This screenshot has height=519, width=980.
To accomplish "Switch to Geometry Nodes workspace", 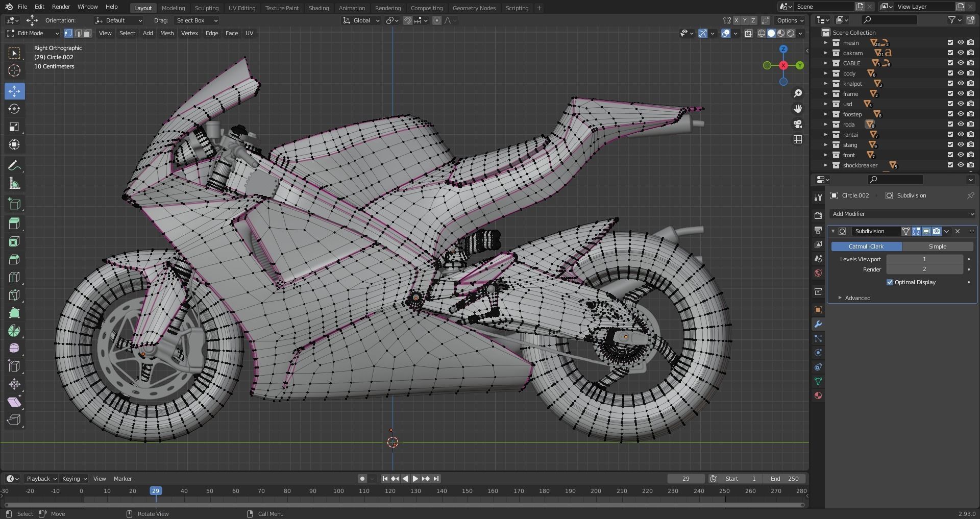I will point(474,8).
